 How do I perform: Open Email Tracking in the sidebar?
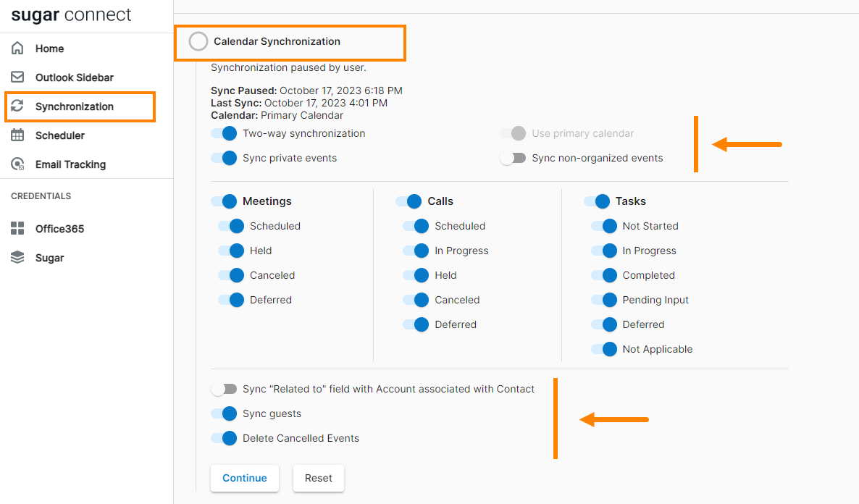(70, 164)
